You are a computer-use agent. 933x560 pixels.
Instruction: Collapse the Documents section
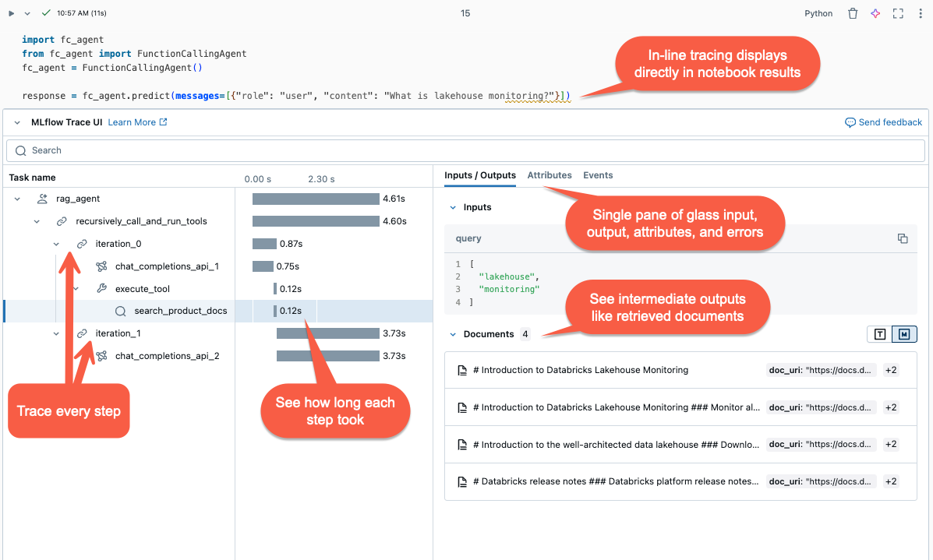[453, 334]
